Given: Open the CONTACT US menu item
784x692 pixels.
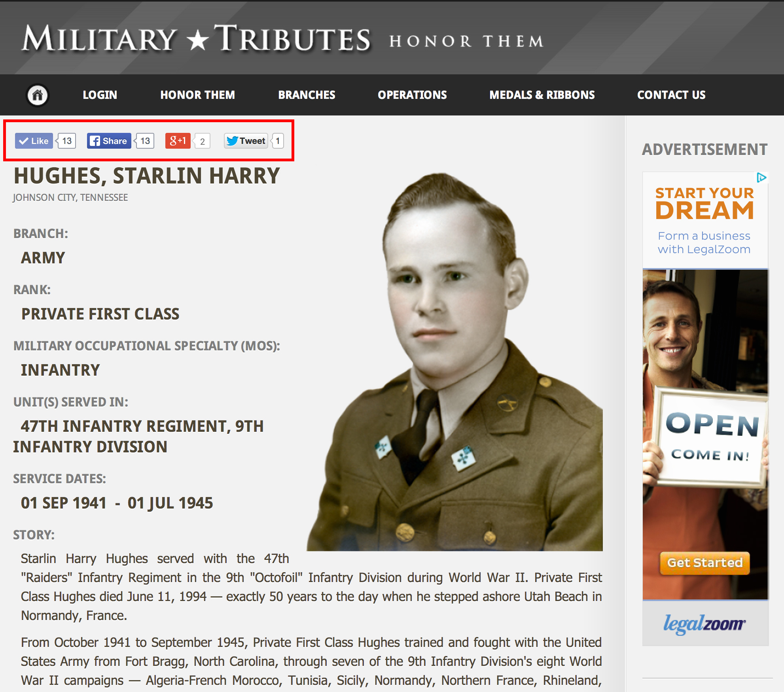Looking at the screenshot, I should pyautogui.click(x=672, y=95).
